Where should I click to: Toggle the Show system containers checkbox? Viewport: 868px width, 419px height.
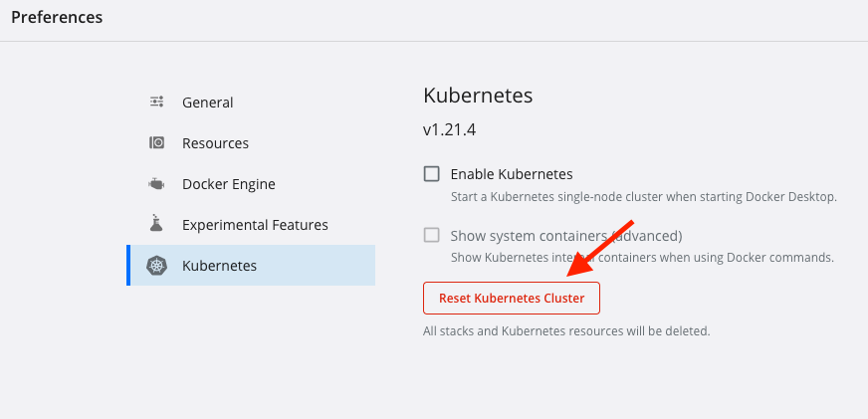(432, 236)
